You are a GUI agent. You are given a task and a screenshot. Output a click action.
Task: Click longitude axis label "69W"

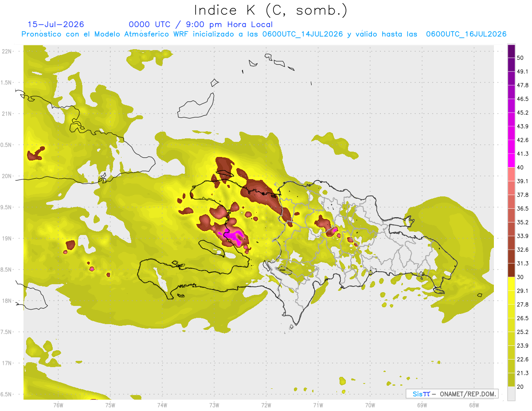pos(422,405)
